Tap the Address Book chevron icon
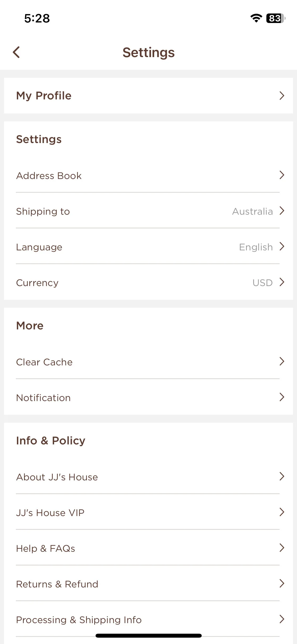297x644 pixels. (282, 175)
